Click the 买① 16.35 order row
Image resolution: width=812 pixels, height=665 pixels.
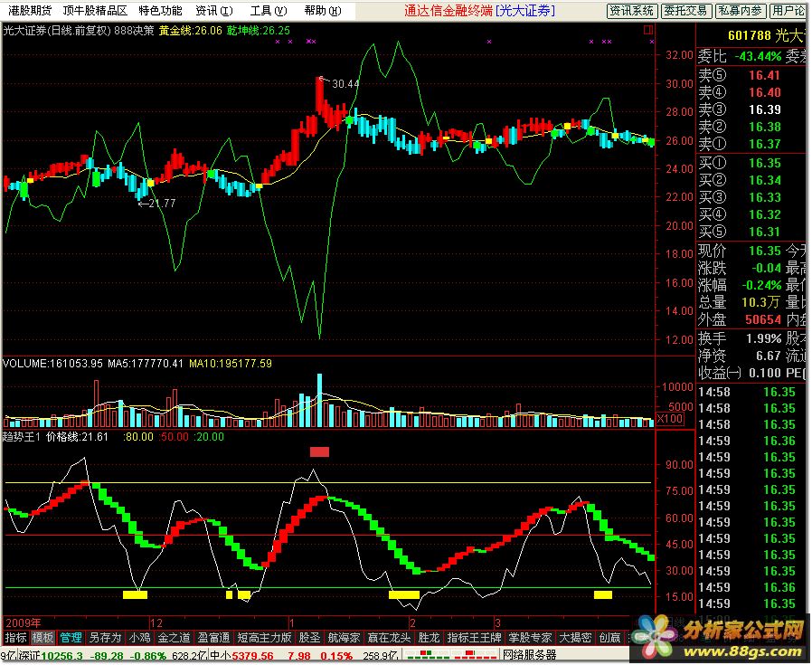[x=740, y=163]
